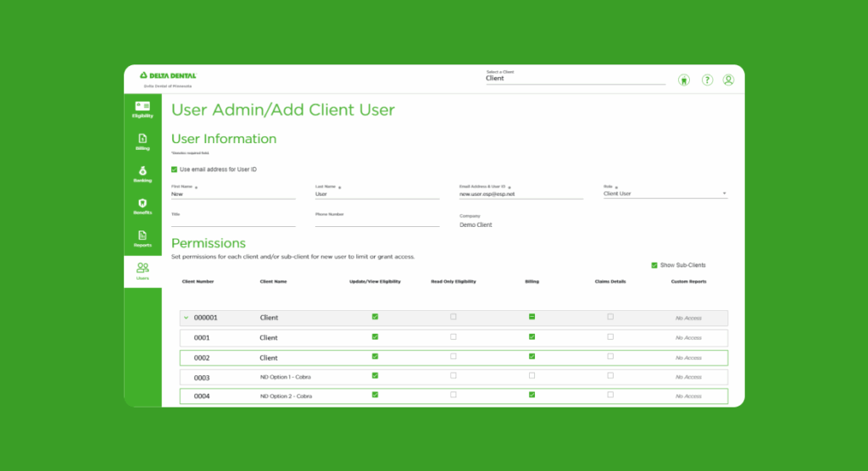This screenshot has height=471, width=868.
Task: Click the Billing column header
Action: (532, 282)
